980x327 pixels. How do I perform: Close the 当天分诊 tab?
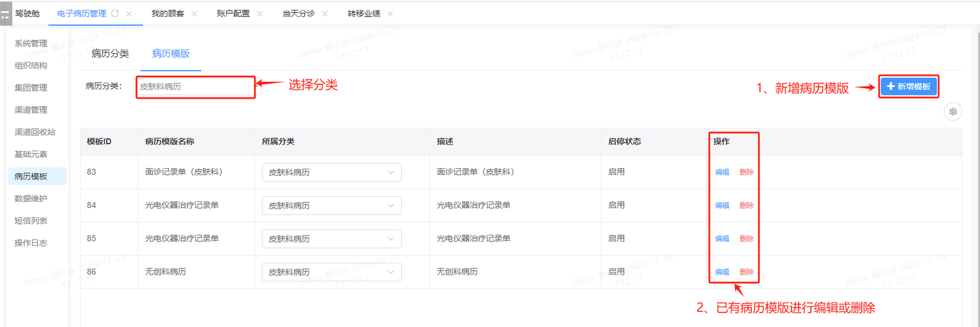[325, 14]
